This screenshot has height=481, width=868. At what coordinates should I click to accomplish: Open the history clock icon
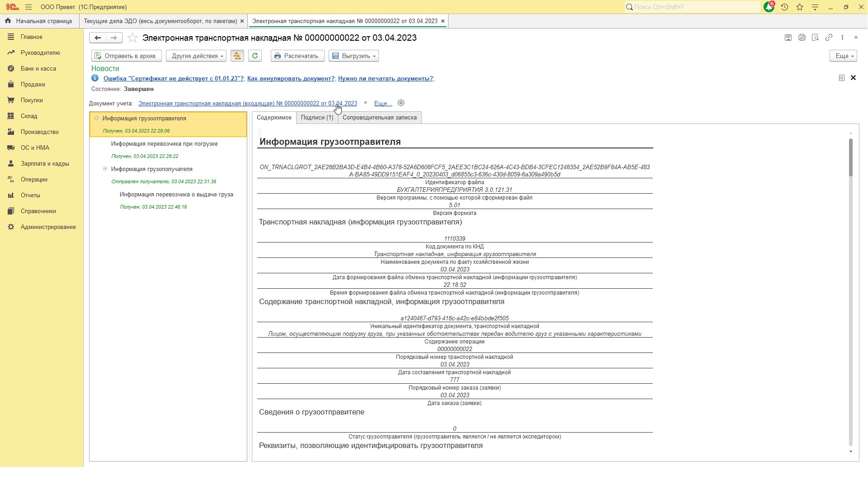pyautogui.click(x=785, y=7)
